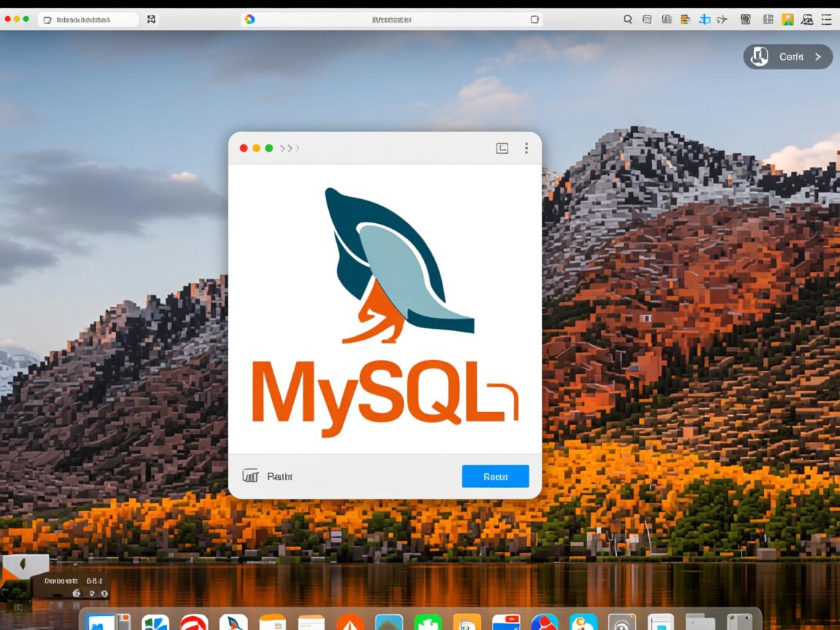Image resolution: width=840 pixels, height=630 pixels.
Task: Select the blue 3D translate icon in toolbar
Action: 704,19
